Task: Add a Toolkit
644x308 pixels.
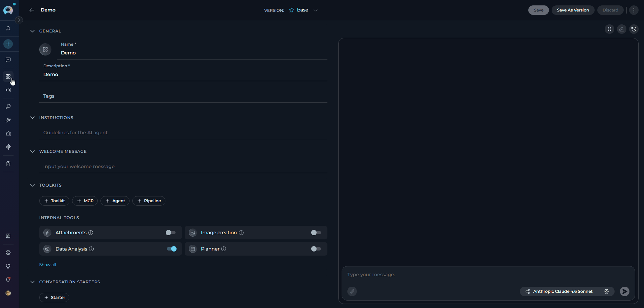Action: click(x=54, y=201)
